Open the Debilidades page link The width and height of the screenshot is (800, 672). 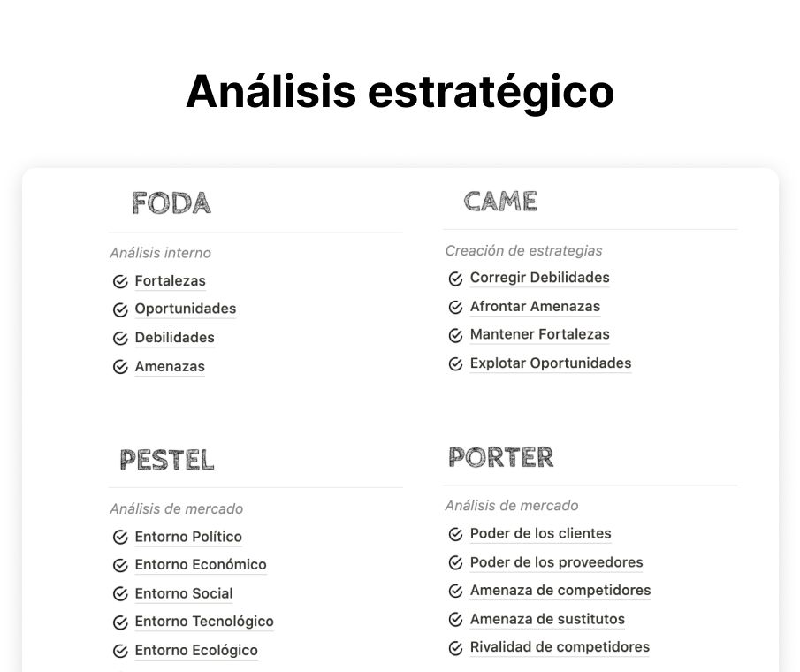point(174,338)
